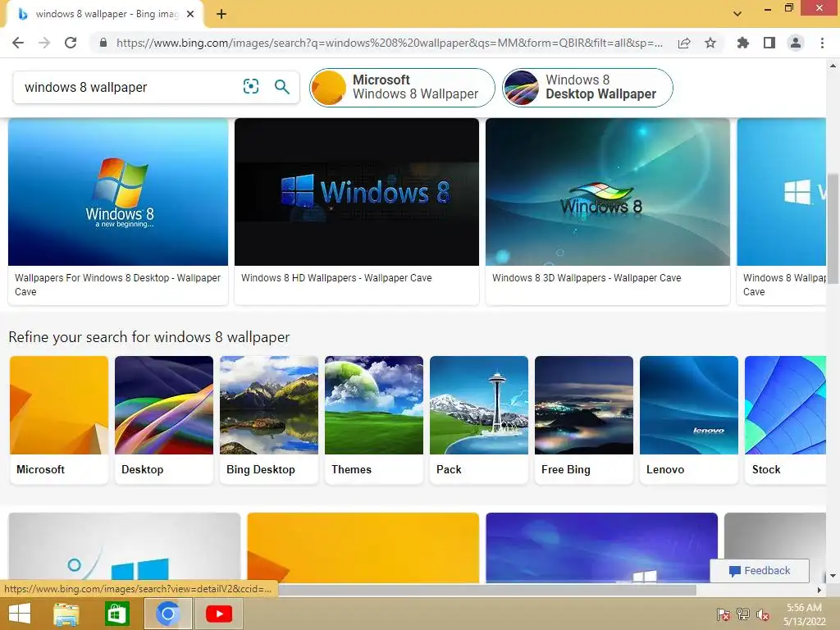Image resolution: width=840 pixels, height=630 pixels.
Task: Select Windows 8 Desktop Wallpaper suggestion
Action: 587,87
